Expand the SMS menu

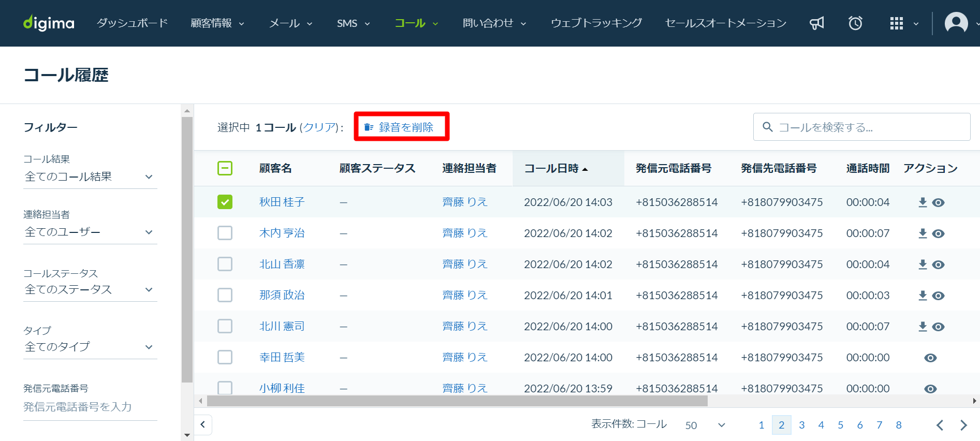coord(354,23)
